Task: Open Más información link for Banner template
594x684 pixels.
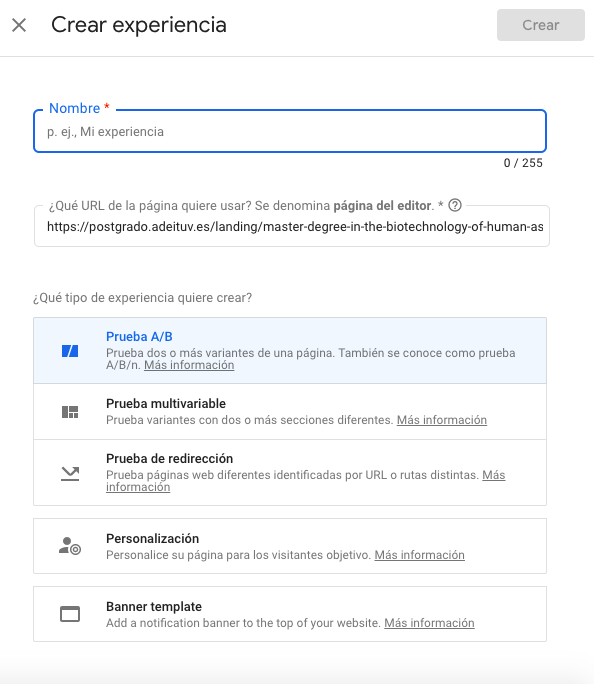Action: (429, 623)
